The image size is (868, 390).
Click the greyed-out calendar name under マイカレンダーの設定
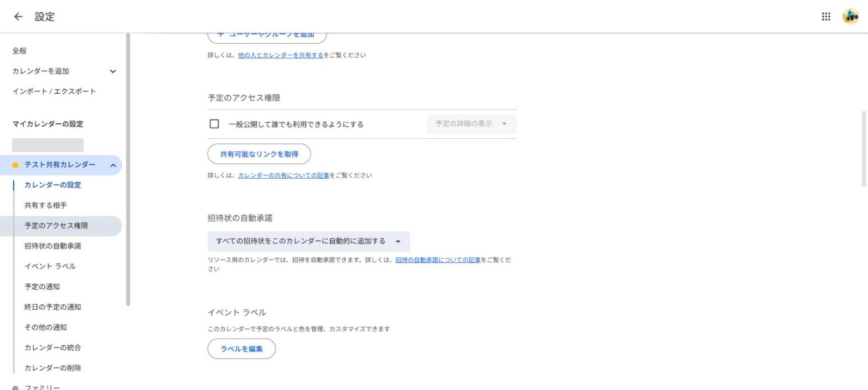pos(48,145)
